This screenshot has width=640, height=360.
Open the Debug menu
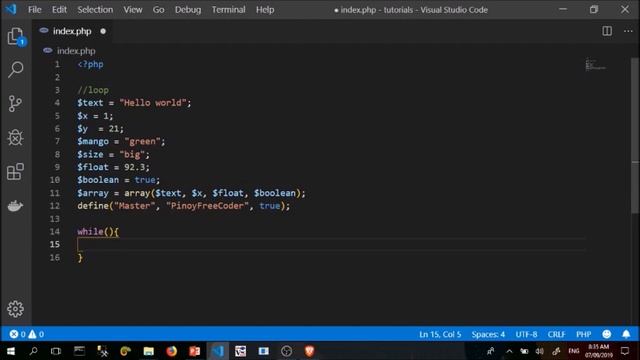tap(188, 9)
